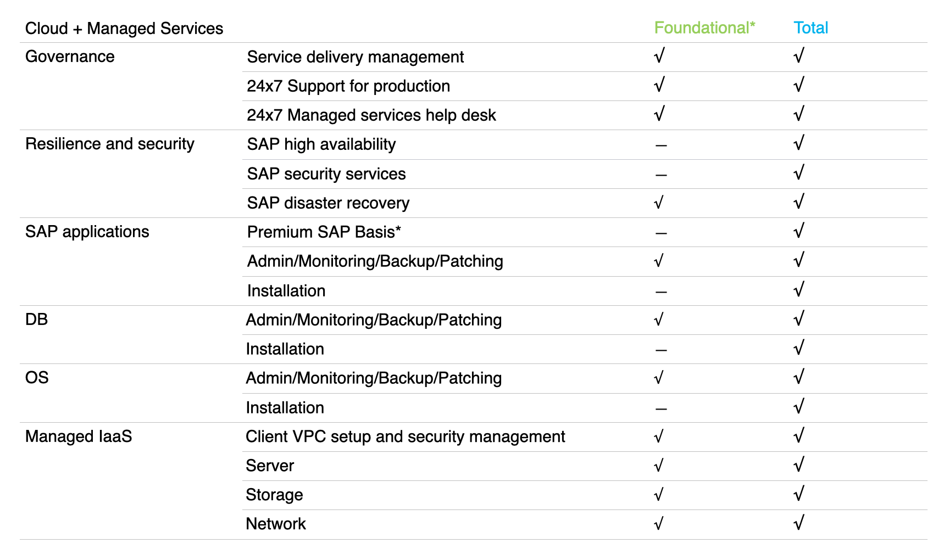This screenshot has width=944, height=560.
Task: Click the Foundational checkmark for Service delivery management
Action: (x=659, y=56)
